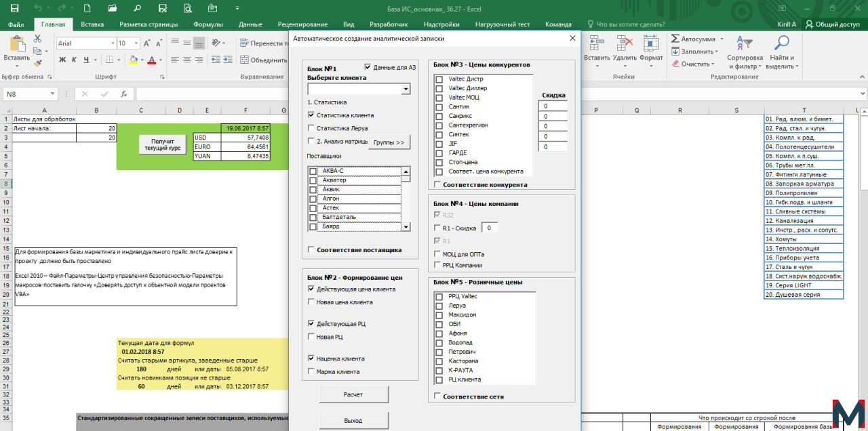
Task: Insert cells using ribbon Вставить in Ячейки
Action: coord(597,51)
